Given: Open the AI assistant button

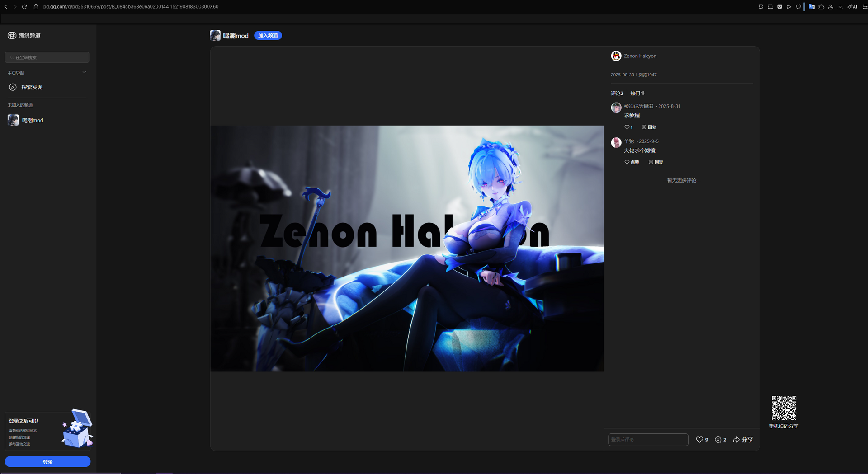Looking at the screenshot, I should [852, 7].
